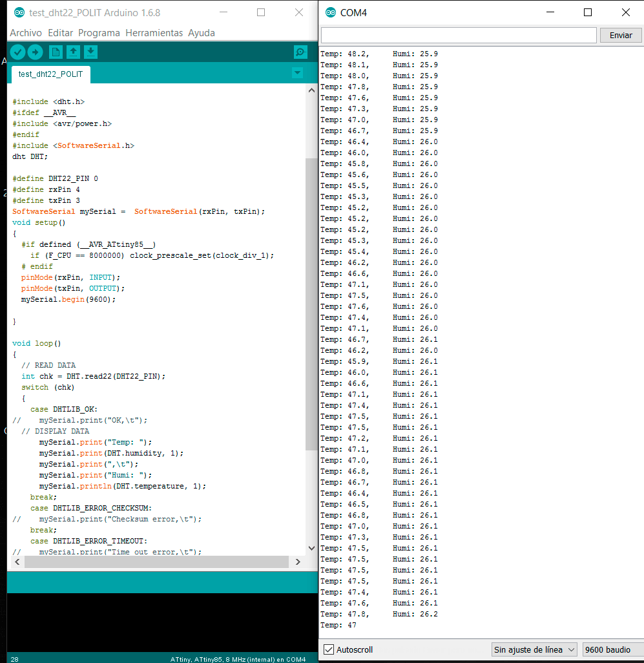
Task: Click code line '#include <SoftwareSerial.h>'
Action: pos(73,145)
